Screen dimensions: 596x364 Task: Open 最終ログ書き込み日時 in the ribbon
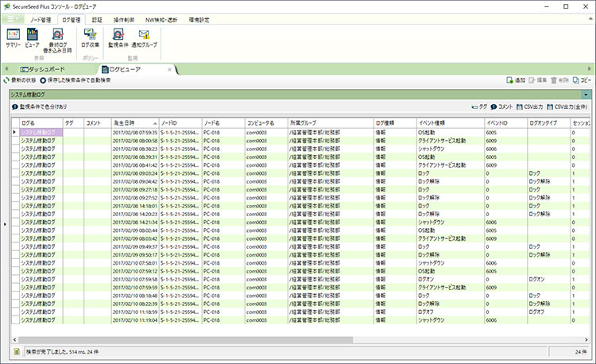pos(57,41)
